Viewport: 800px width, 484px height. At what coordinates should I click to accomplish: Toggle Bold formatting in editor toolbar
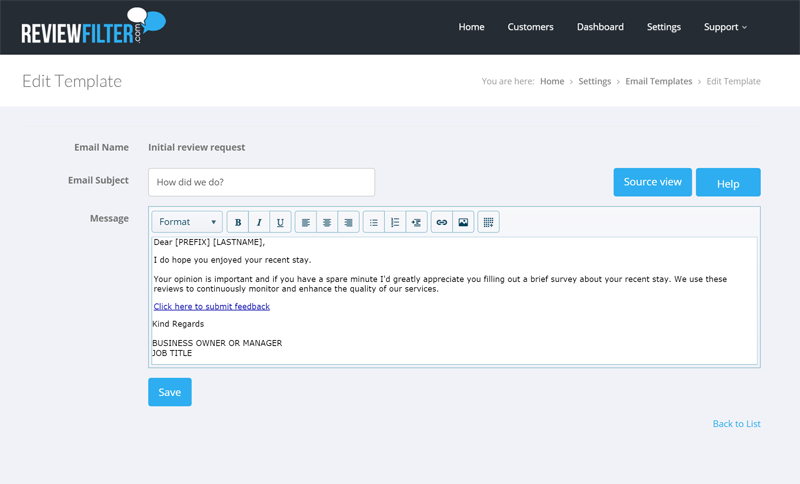click(x=238, y=222)
